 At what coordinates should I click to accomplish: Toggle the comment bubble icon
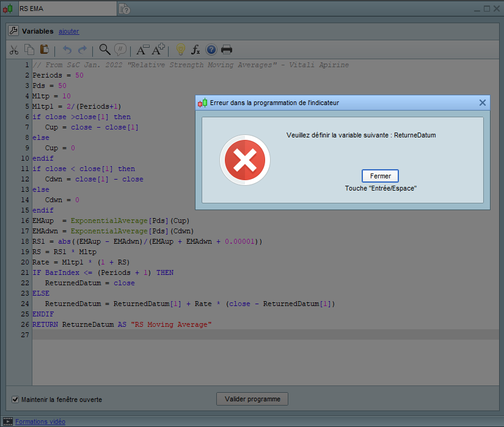[120, 49]
